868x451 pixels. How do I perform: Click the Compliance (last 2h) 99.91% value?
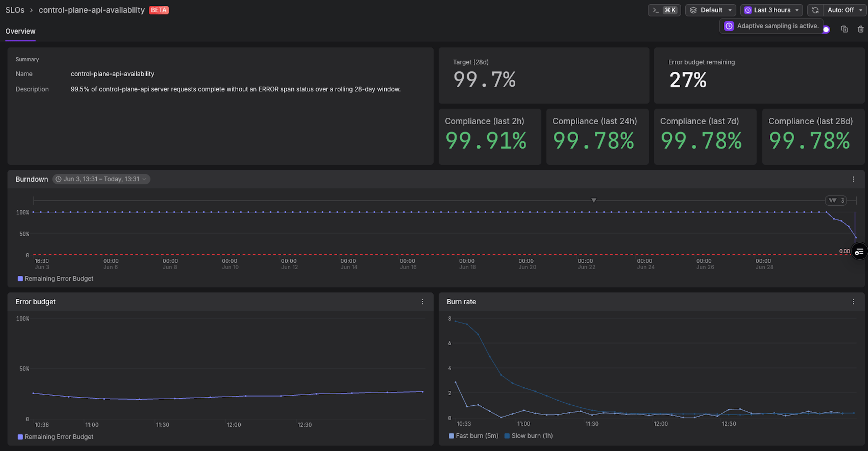(486, 140)
